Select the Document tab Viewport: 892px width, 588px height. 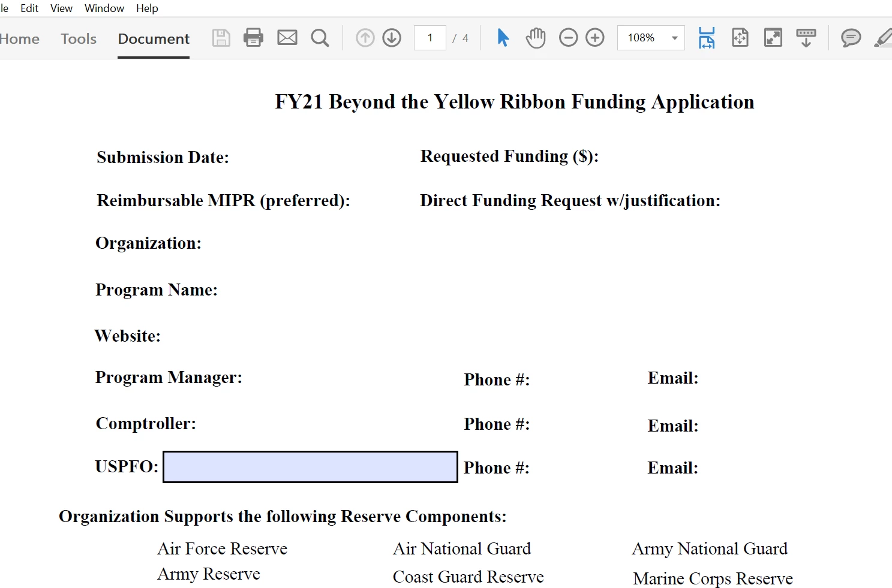154,39
